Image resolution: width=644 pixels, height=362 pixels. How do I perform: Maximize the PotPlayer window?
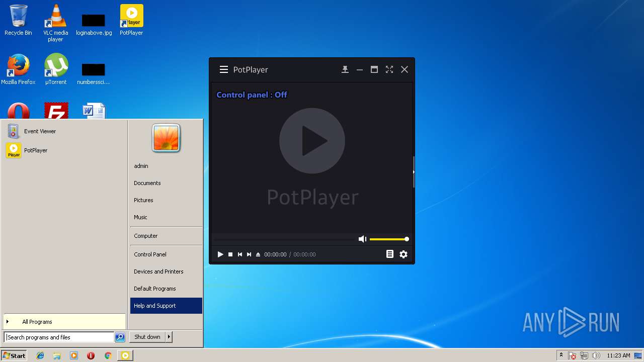(x=374, y=70)
